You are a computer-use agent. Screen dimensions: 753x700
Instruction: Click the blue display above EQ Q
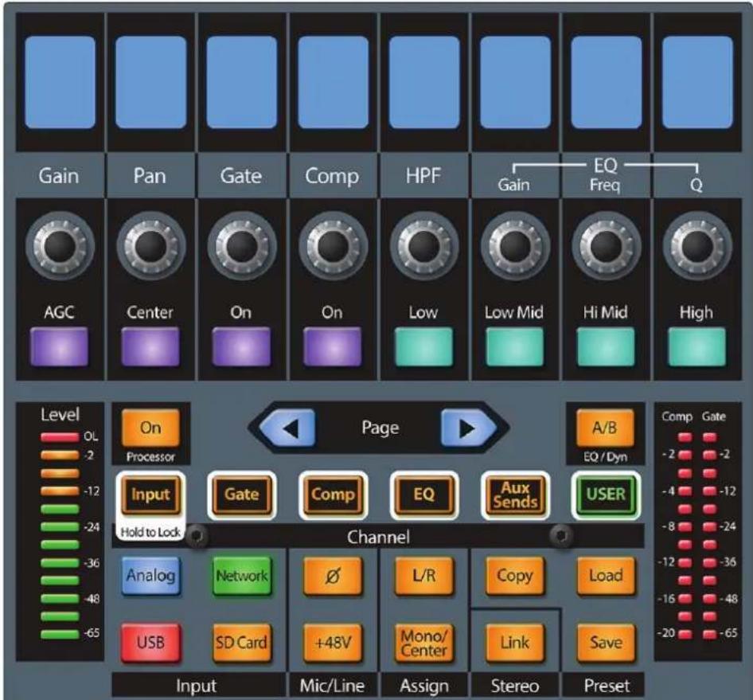697,82
